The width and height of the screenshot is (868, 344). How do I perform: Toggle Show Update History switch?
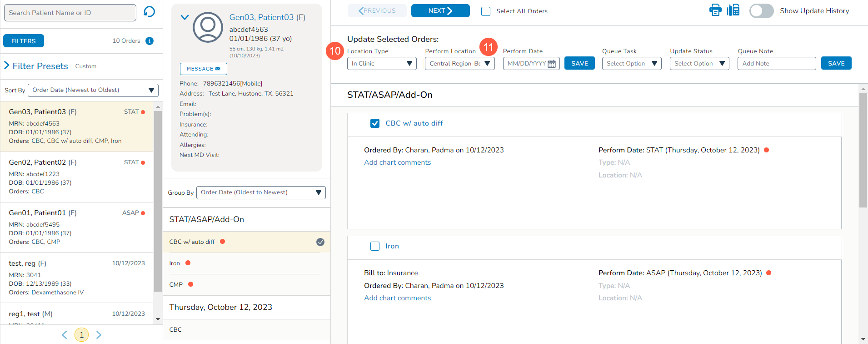[x=761, y=11]
